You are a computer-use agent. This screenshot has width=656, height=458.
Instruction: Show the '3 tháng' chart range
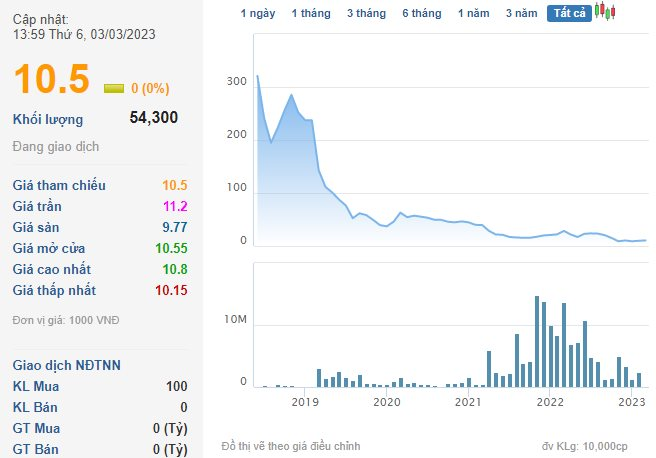[366, 13]
